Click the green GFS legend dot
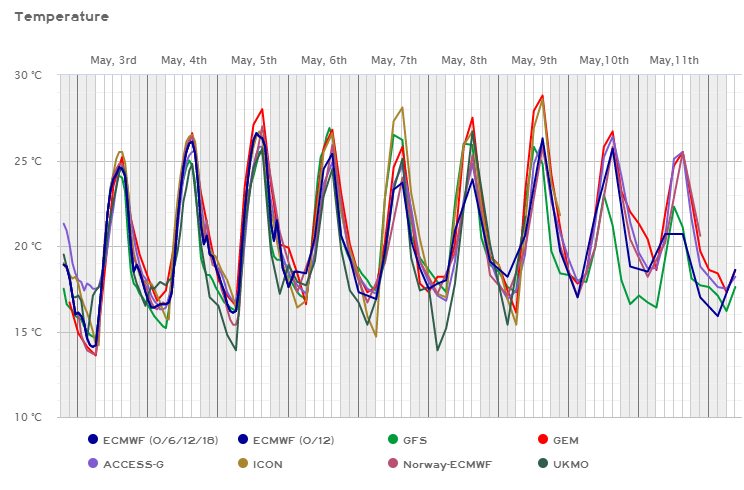 [393, 439]
